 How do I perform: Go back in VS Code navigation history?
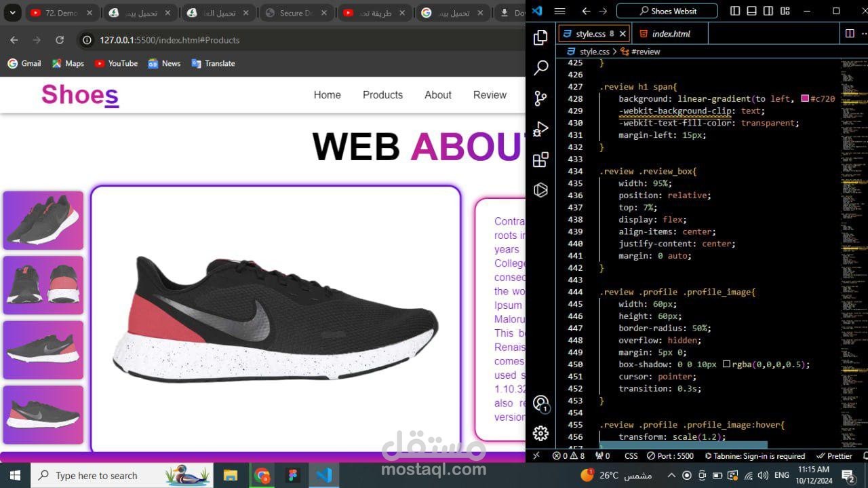pyautogui.click(x=586, y=11)
